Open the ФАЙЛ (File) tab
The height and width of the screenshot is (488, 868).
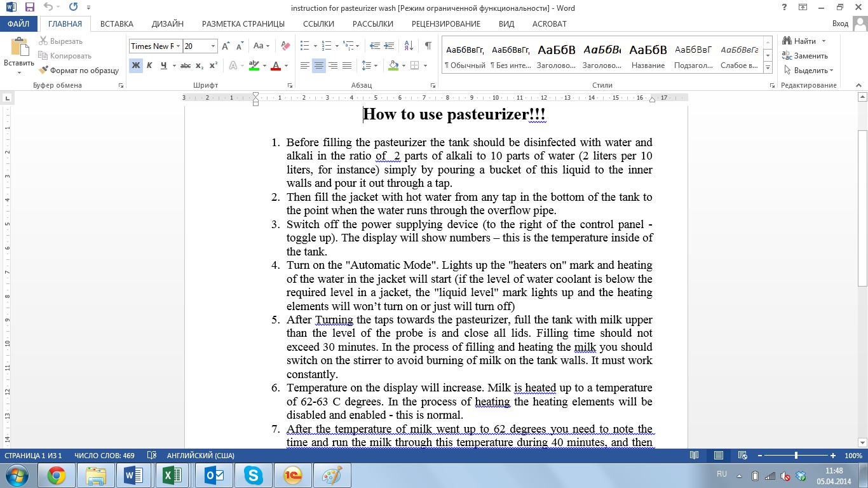[x=19, y=24]
